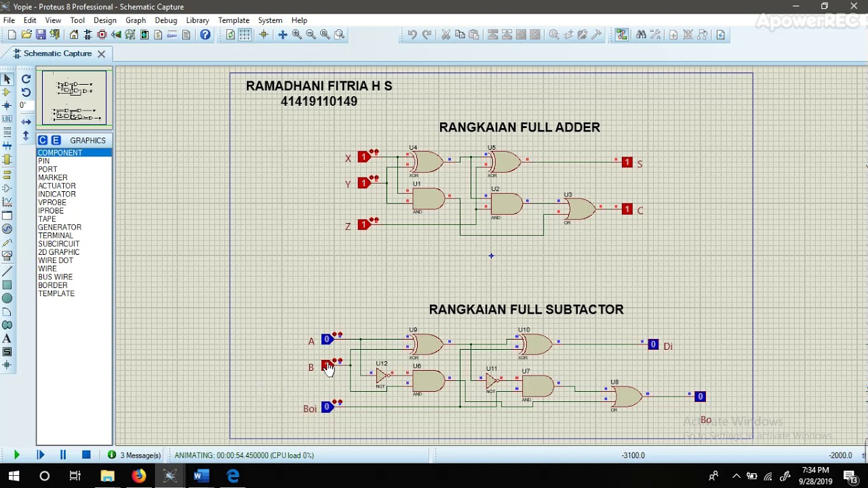Click the E button above object list

(x=56, y=140)
